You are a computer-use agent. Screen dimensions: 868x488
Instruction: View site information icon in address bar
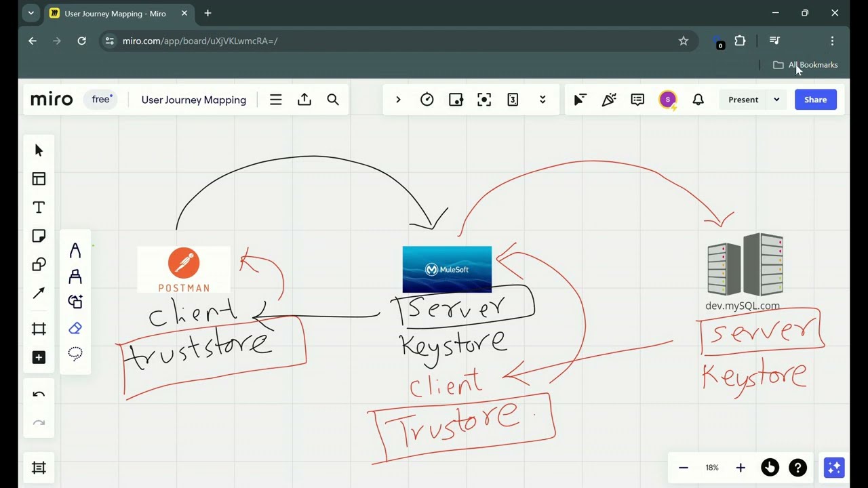pos(109,41)
